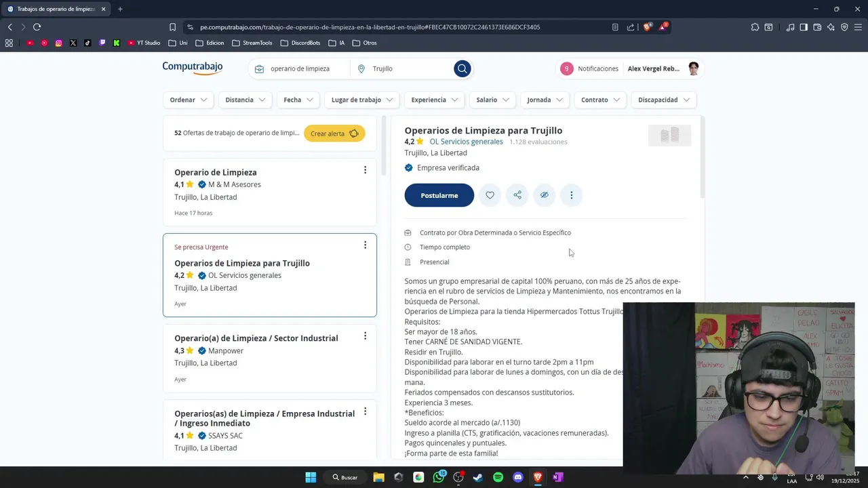Open Instagram bookmark in bookmarks bar

(59, 43)
